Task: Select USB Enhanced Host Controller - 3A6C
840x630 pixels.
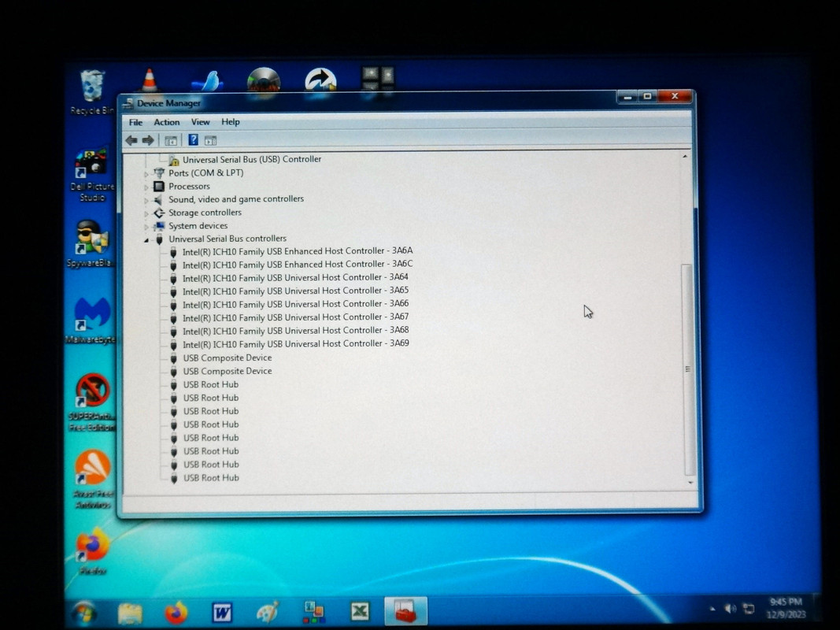Action: 298,265
